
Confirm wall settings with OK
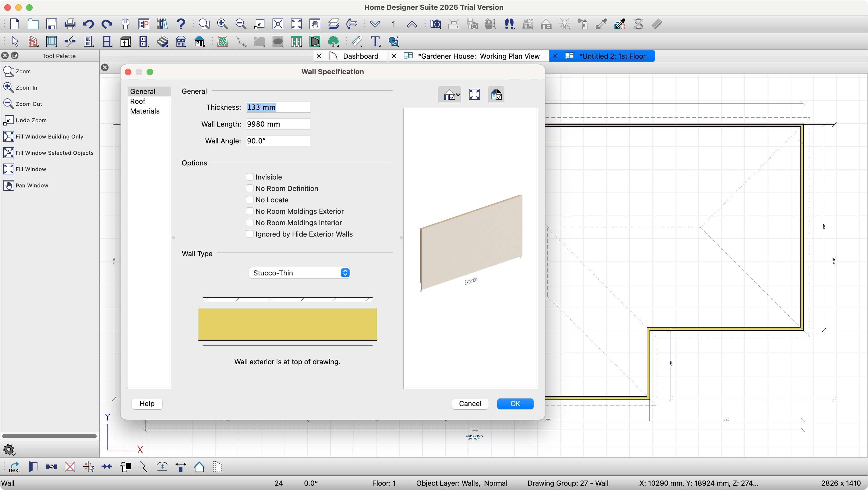coord(515,404)
